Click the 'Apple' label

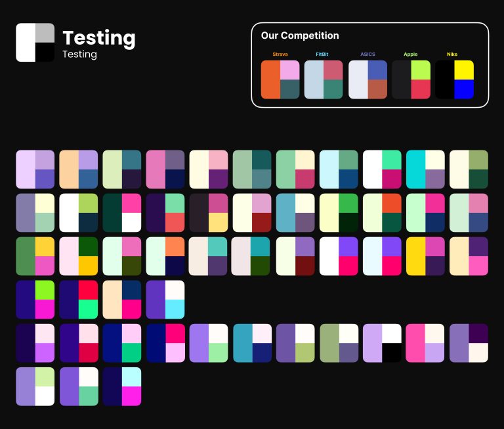click(410, 54)
